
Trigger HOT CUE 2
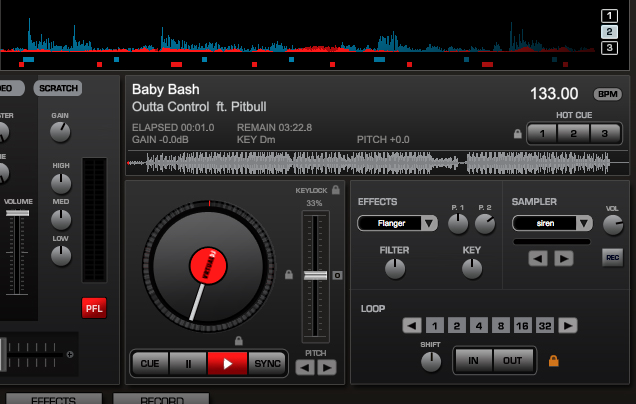coord(574,133)
